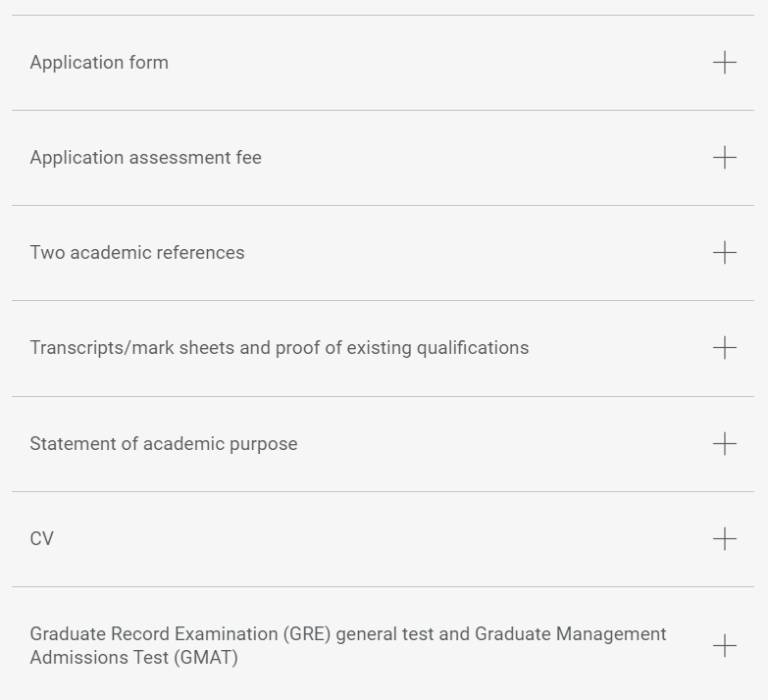This screenshot has width=768, height=700.
Task: Expand the Application form section by its title
Action: (99, 63)
